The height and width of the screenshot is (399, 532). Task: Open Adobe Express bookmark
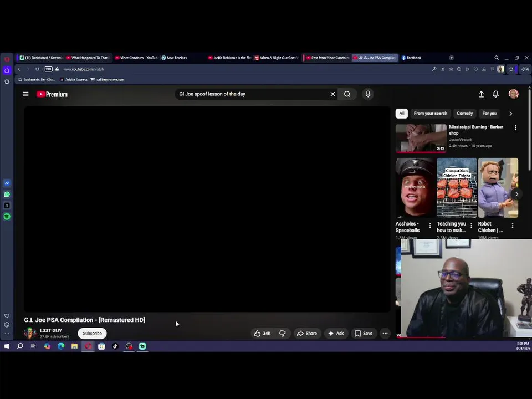(x=74, y=80)
